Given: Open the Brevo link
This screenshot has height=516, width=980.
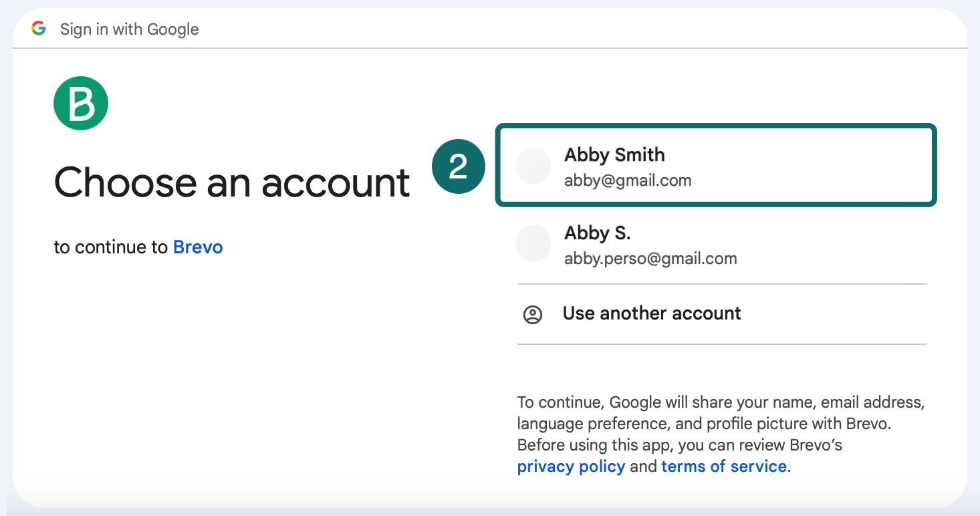Looking at the screenshot, I should pyautogui.click(x=198, y=247).
